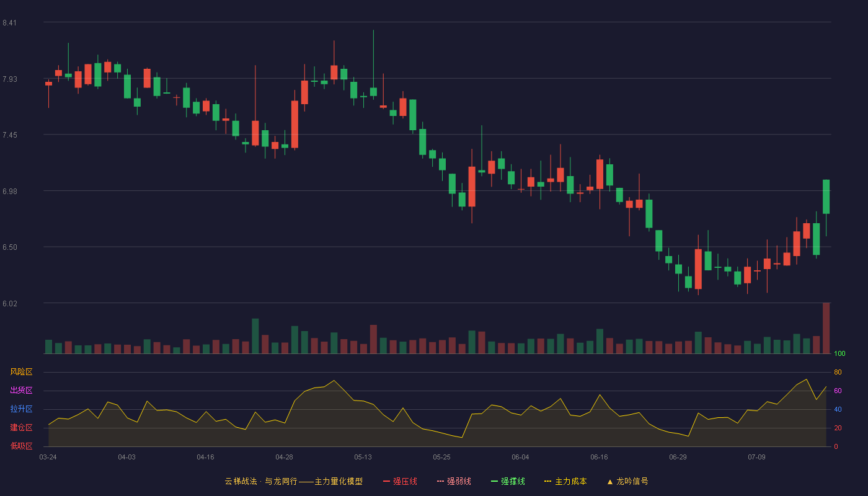Click the 拉升区 zone label
Screen dimensions: 868x496
click(21, 409)
